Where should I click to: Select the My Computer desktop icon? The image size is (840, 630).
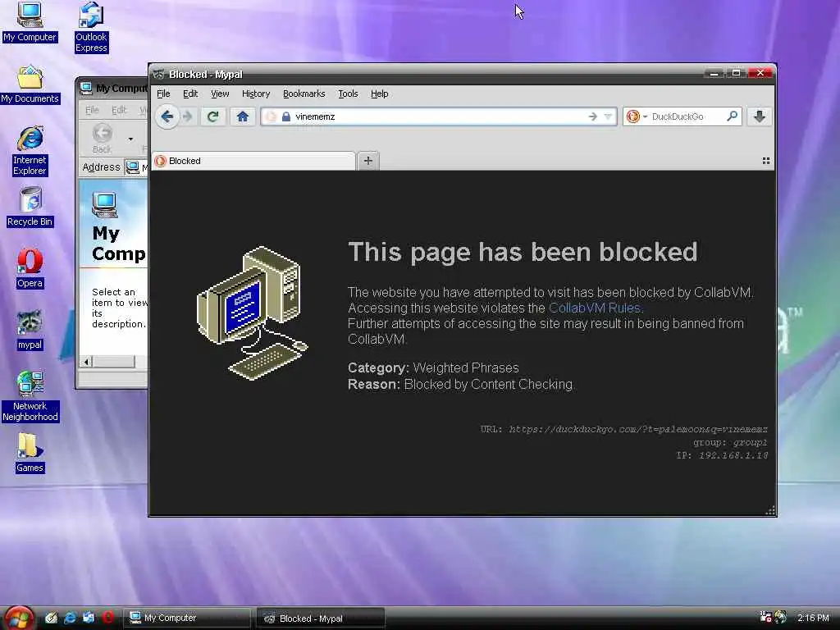(30, 22)
